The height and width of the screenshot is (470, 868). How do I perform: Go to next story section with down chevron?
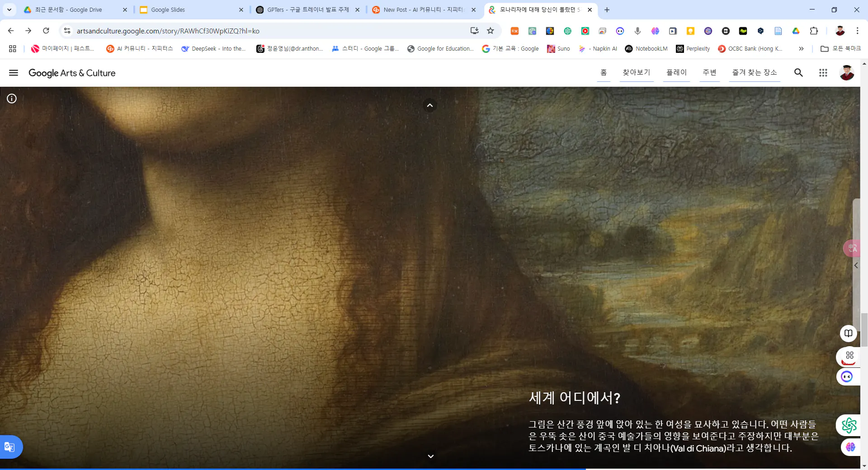pos(430,456)
